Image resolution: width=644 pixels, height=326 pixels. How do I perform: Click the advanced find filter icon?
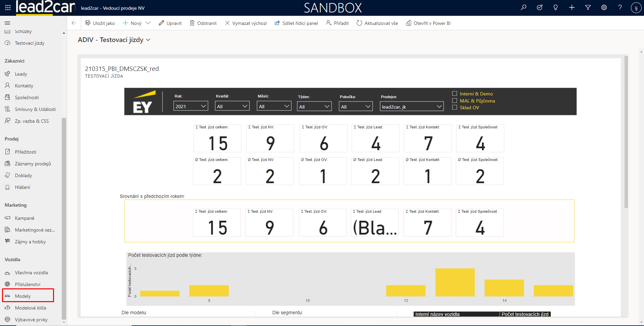tap(588, 7)
